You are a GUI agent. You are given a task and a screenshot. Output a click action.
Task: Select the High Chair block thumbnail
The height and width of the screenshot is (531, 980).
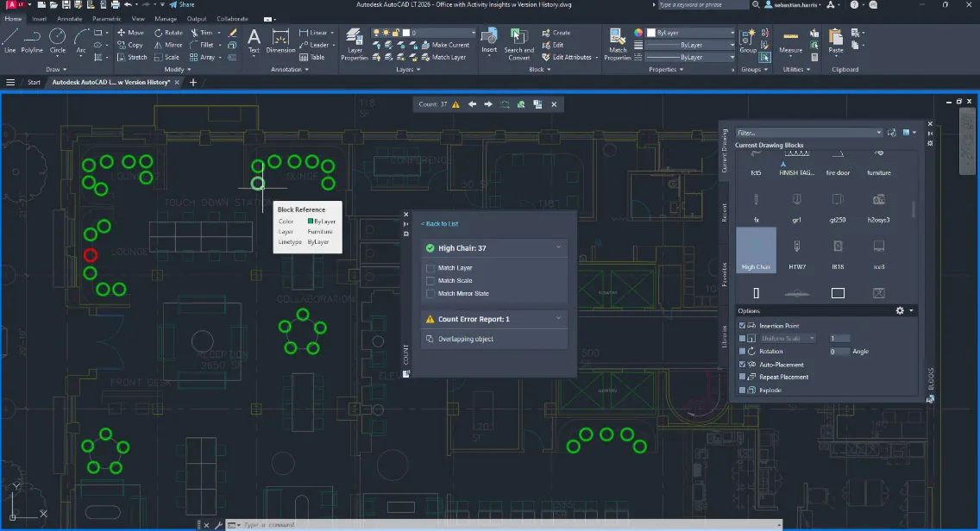[x=756, y=250]
